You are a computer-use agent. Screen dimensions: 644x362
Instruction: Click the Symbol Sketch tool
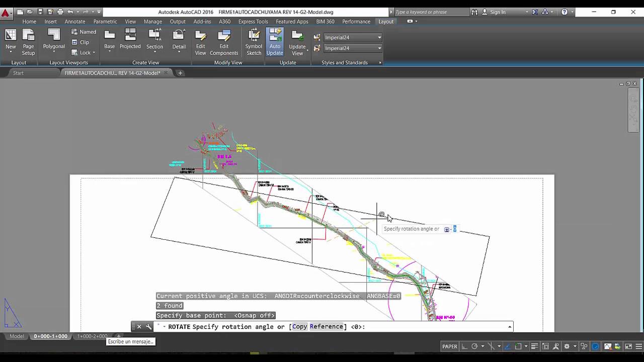click(x=254, y=42)
